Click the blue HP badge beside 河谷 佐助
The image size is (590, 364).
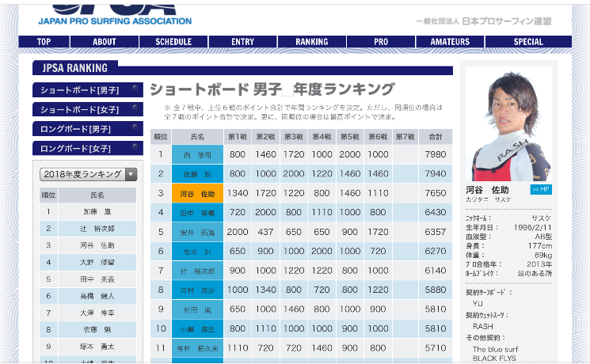click(x=541, y=190)
